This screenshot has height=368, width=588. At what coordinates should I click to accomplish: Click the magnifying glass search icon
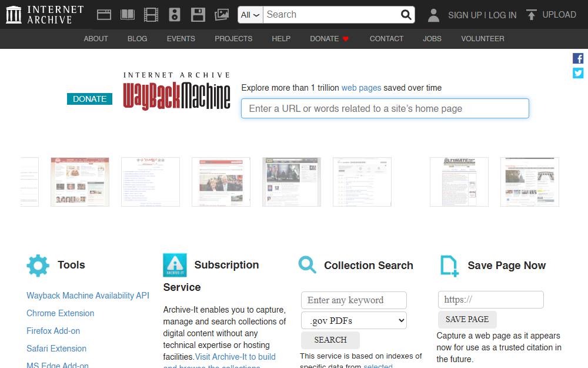click(x=406, y=15)
